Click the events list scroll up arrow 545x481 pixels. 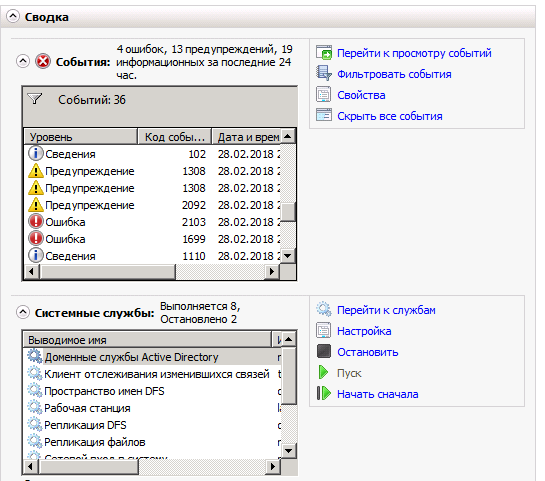tap(287, 136)
